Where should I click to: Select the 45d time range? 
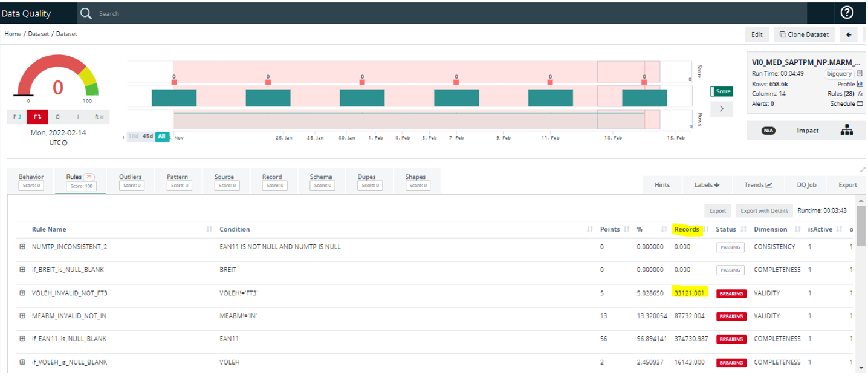click(x=147, y=137)
